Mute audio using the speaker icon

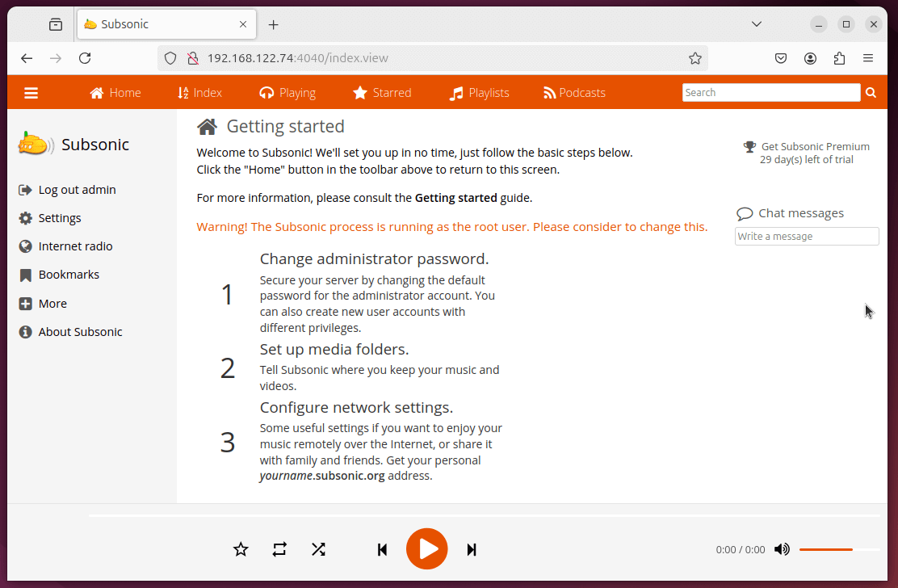pos(782,549)
